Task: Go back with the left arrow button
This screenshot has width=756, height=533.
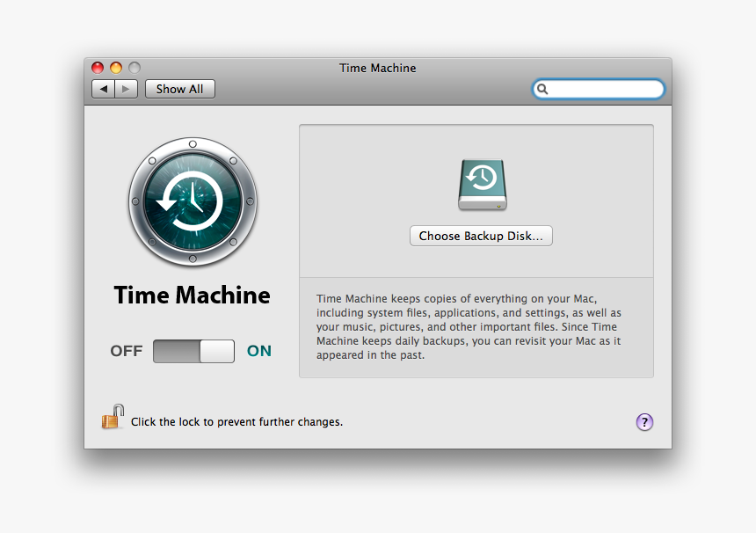Action: pos(103,89)
